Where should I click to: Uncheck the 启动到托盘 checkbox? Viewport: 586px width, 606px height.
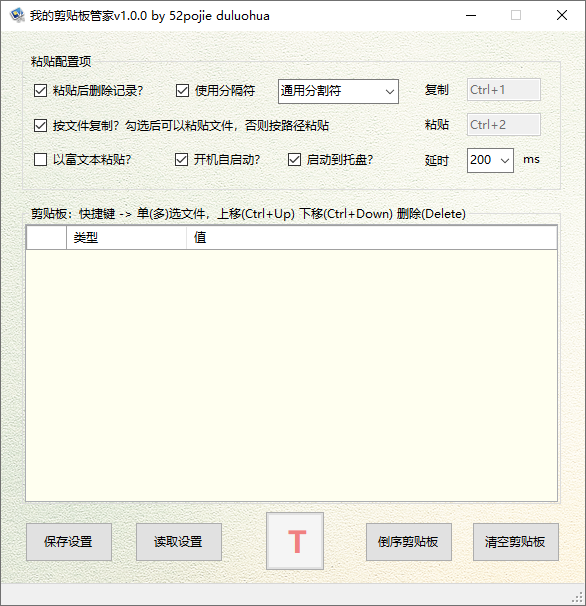pos(294,160)
